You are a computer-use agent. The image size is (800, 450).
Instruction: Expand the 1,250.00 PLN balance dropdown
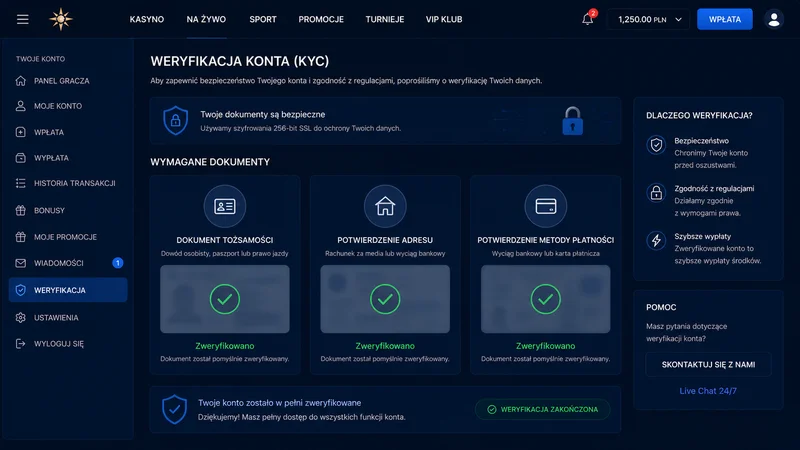tap(648, 19)
